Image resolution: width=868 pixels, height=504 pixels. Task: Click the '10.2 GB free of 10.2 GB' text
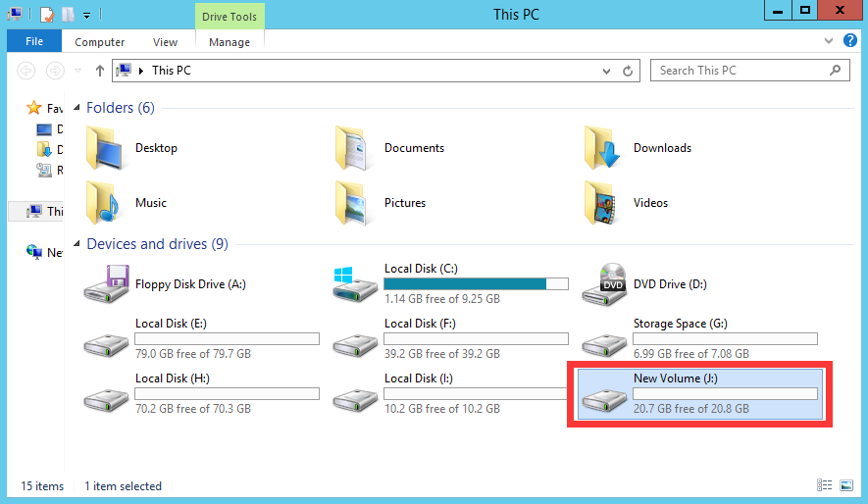coord(441,408)
